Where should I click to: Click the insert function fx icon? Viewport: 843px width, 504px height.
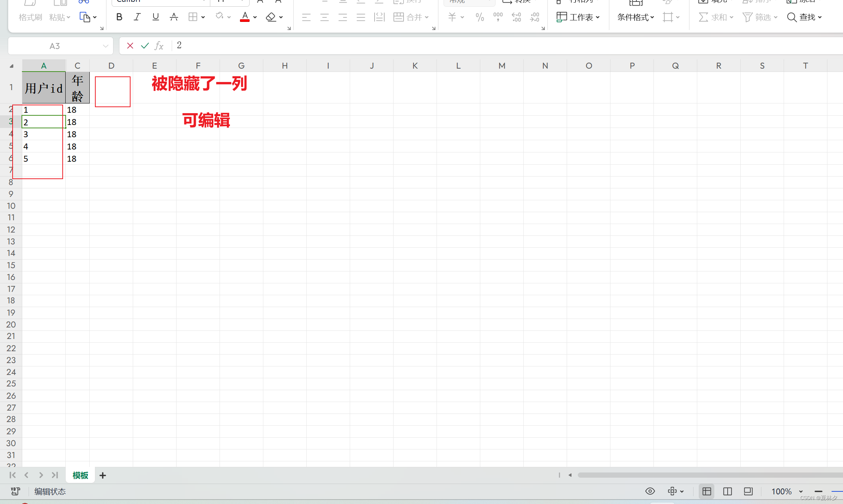[159, 46]
